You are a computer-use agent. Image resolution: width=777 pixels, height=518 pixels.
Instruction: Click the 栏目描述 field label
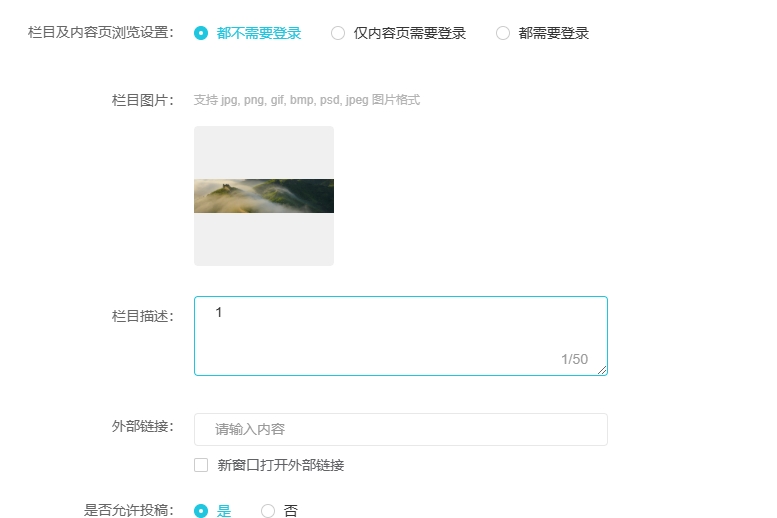[x=143, y=316]
